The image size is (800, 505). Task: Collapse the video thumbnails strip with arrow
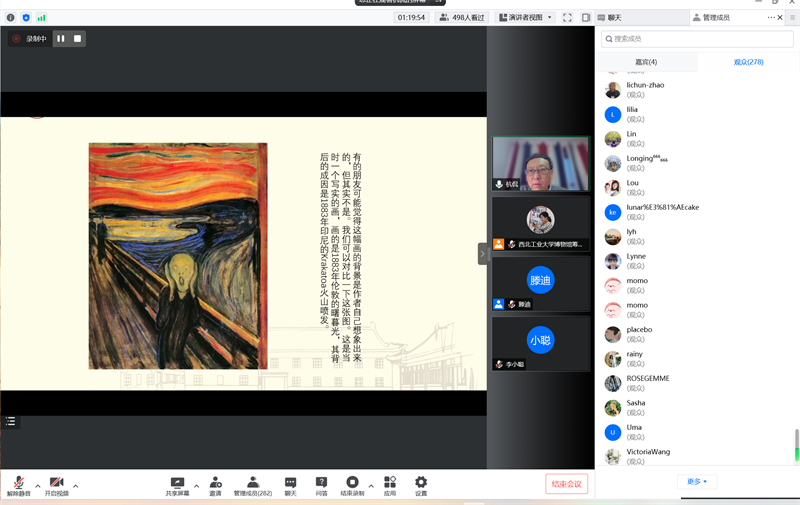tap(482, 254)
